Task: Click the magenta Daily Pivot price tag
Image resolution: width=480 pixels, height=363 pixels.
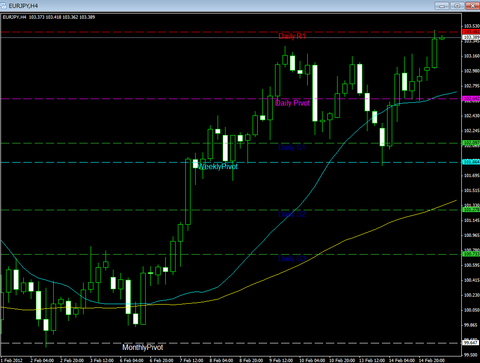Action: [471, 99]
